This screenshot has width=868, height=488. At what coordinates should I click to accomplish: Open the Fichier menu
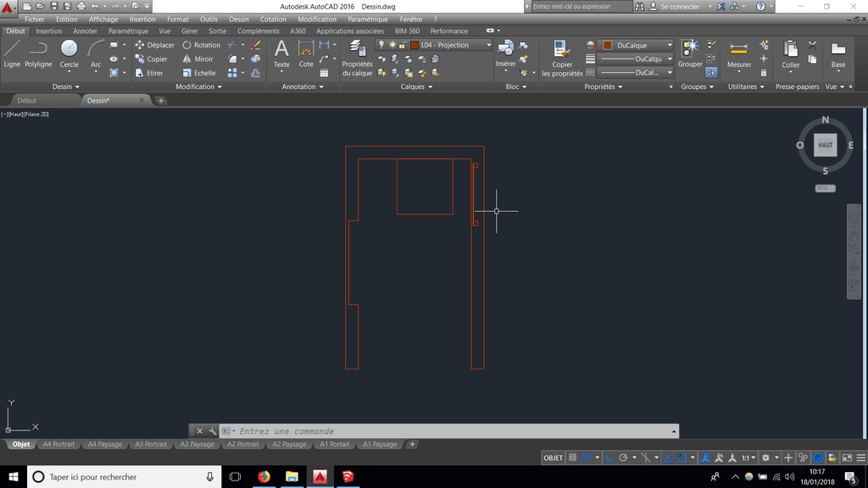pyautogui.click(x=34, y=19)
